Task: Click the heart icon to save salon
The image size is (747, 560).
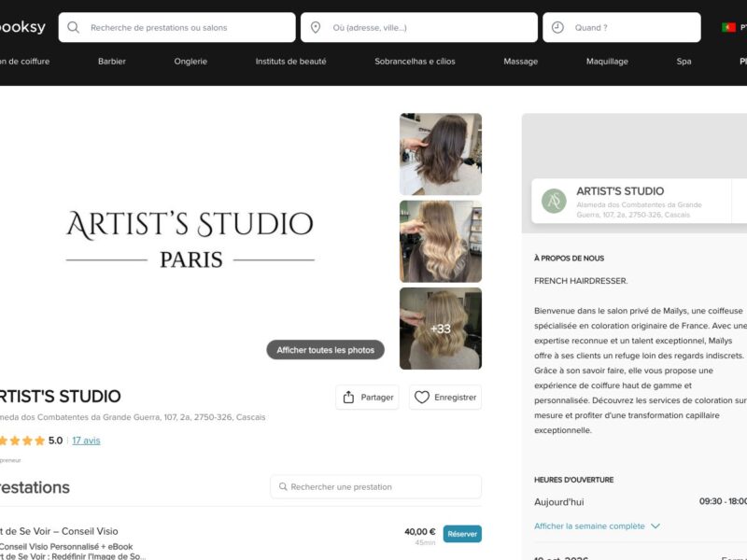Action: point(422,398)
